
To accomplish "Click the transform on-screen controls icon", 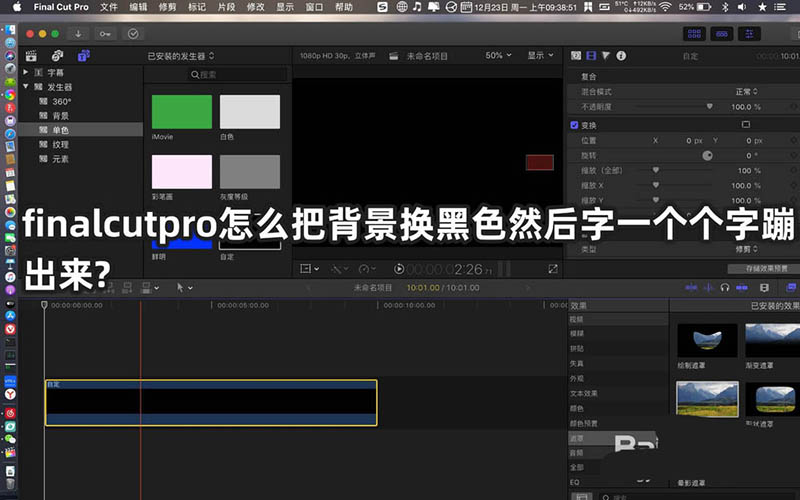I will point(745,124).
